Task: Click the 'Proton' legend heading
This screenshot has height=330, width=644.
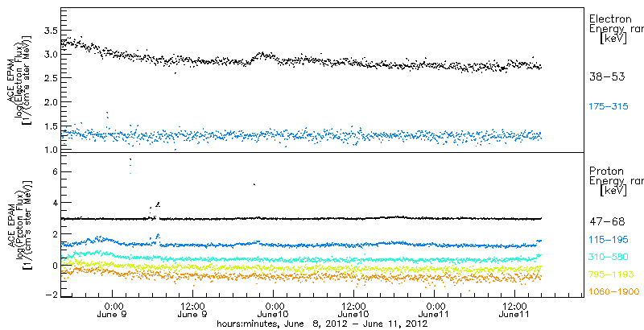Action: click(607, 171)
